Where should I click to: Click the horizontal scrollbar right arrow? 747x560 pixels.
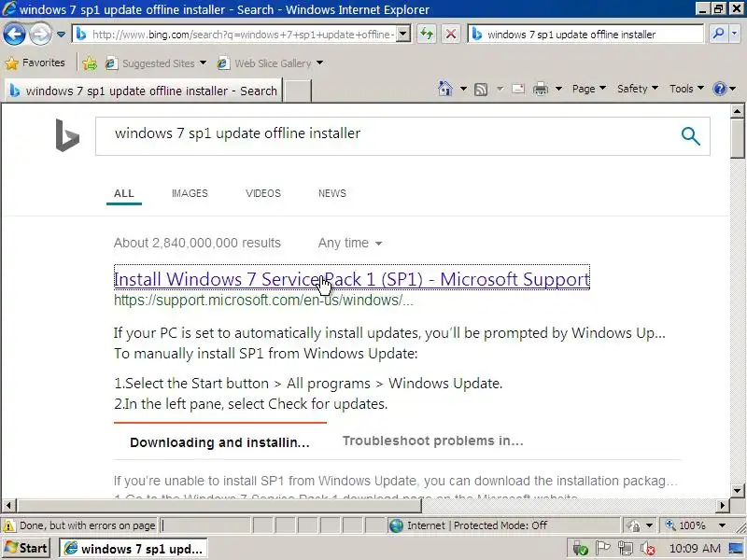click(x=723, y=505)
